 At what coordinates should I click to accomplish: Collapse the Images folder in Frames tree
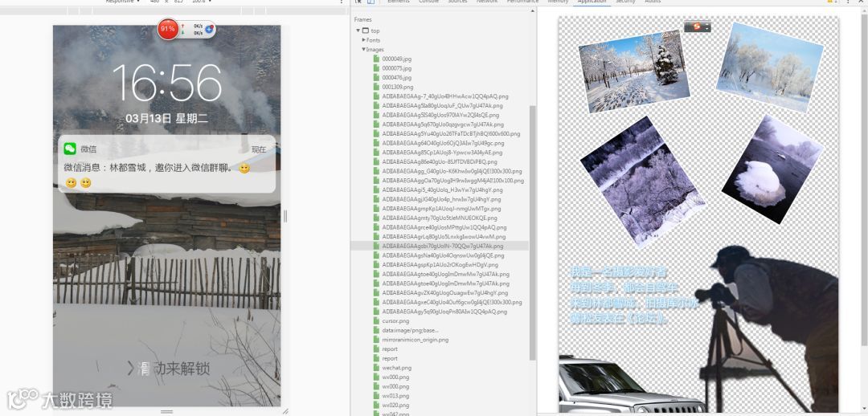point(364,49)
